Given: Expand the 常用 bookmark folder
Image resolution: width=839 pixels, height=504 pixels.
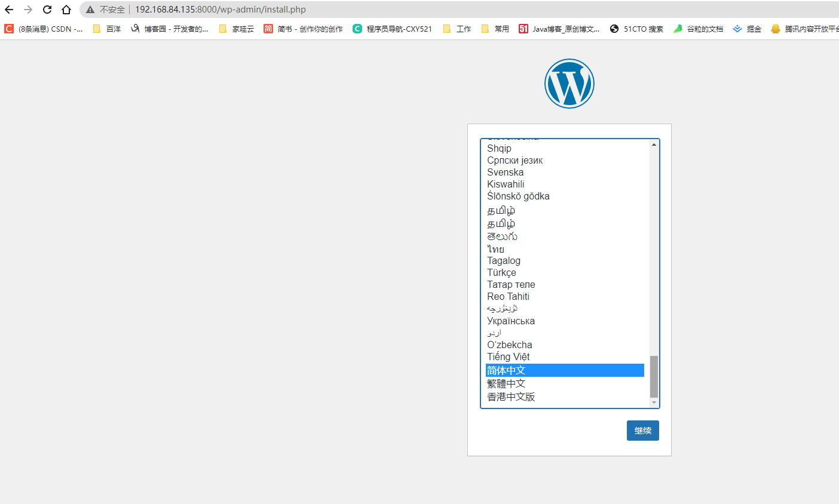Looking at the screenshot, I should 495,29.
